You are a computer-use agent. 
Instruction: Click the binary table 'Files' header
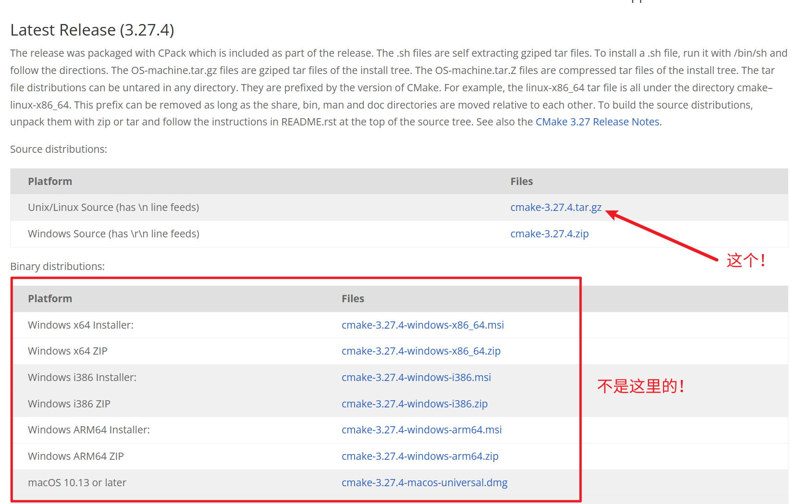click(x=353, y=299)
